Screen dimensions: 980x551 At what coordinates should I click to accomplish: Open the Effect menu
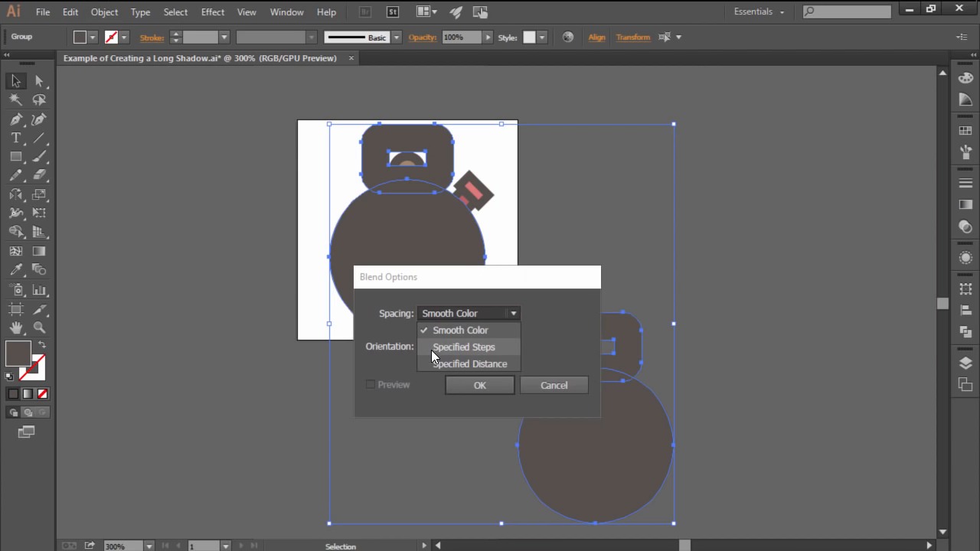tap(213, 12)
